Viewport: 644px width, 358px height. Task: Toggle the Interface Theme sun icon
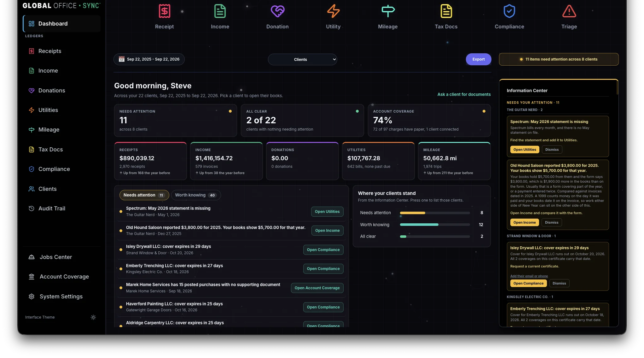point(93,317)
